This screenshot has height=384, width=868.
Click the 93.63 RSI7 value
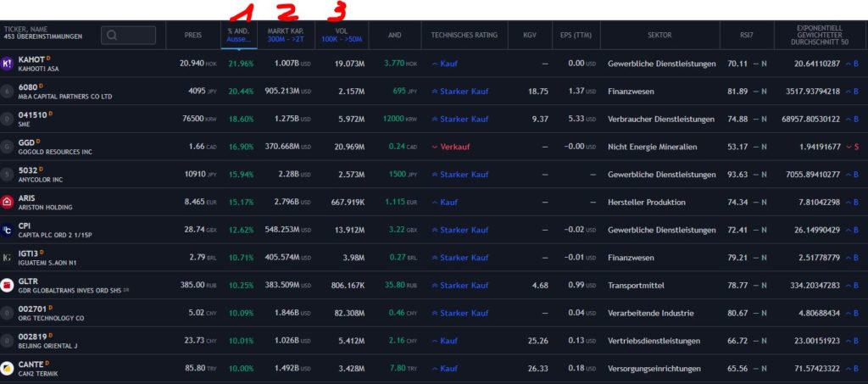click(x=737, y=175)
